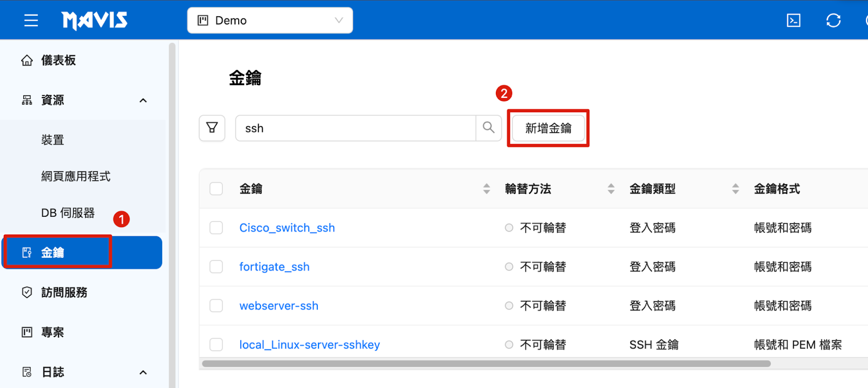Click the MAVIS logo
The height and width of the screenshot is (388, 868).
(x=94, y=21)
